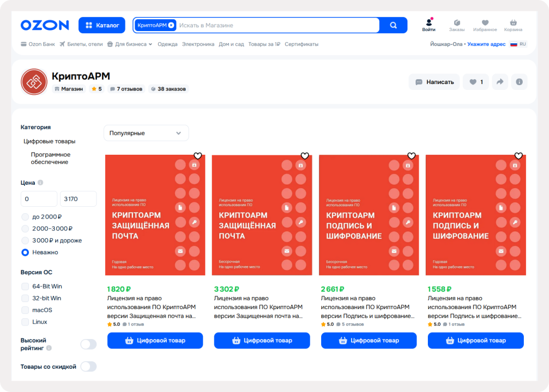The width and height of the screenshot is (549, 392).
Task: Click Цифровой товар button under 2661₽
Action: point(369,341)
